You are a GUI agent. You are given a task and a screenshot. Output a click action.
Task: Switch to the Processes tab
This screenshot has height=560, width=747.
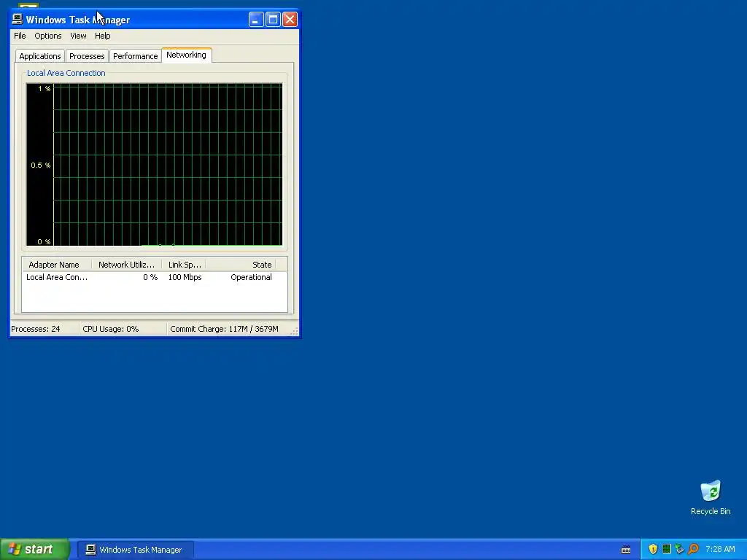(87, 55)
